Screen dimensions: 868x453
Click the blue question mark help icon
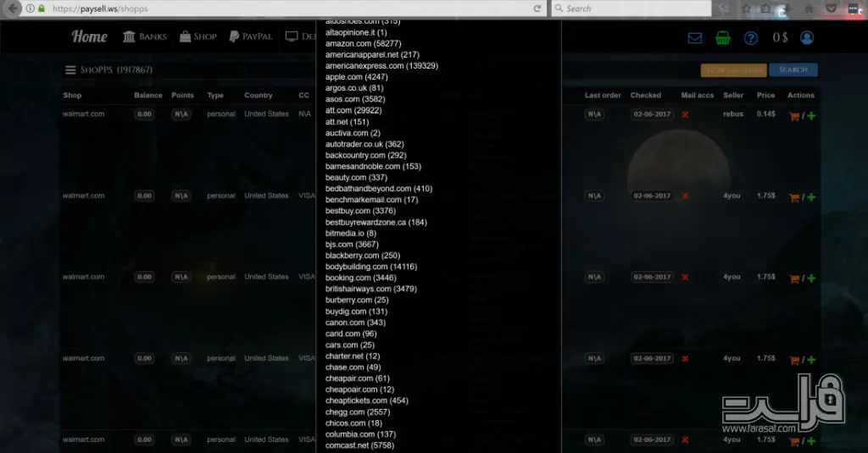point(751,37)
